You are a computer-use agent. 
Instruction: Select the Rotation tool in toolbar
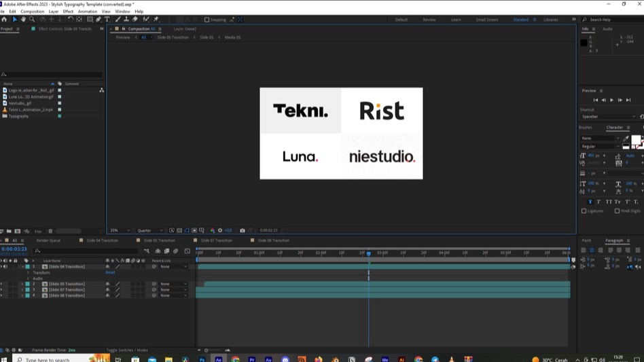point(71,19)
